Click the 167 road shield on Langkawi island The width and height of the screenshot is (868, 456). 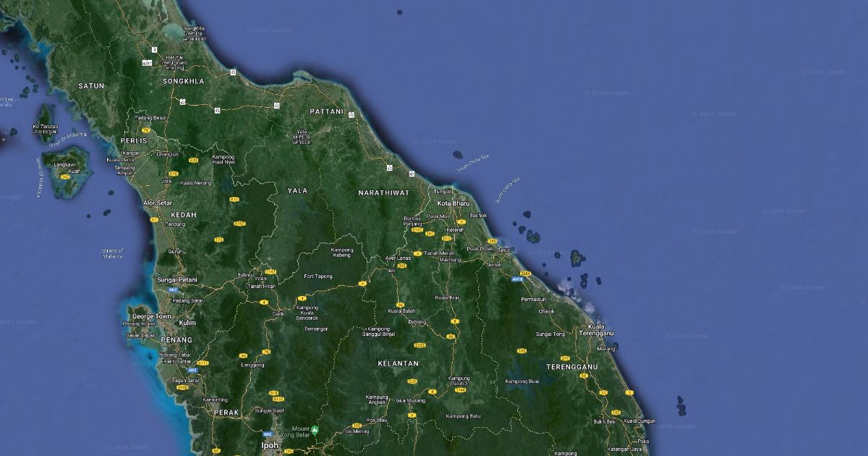pyautogui.click(x=65, y=177)
